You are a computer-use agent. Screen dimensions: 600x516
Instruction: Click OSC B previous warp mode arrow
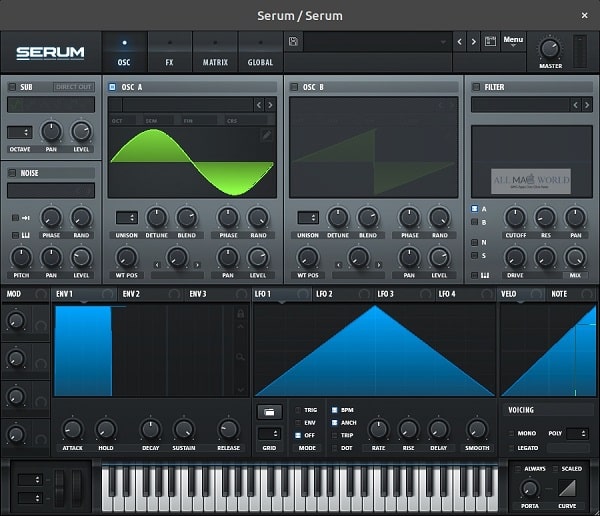tap(338, 265)
